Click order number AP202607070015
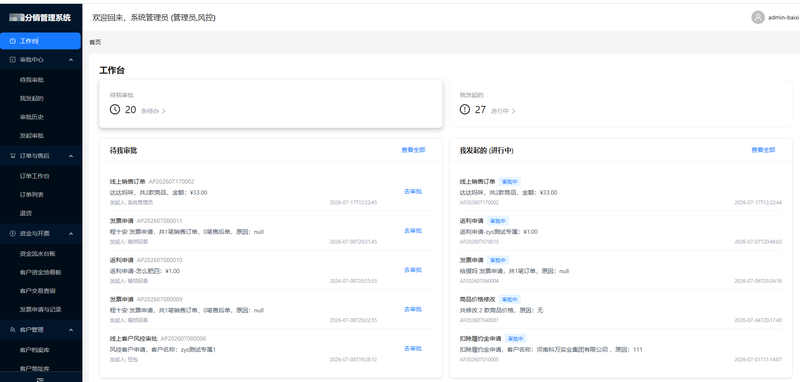This screenshot has height=382, width=800. point(479,242)
